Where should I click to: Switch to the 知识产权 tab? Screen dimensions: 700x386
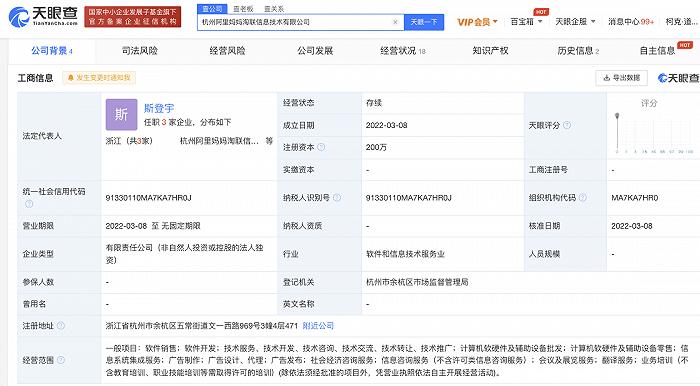(x=490, y=51)
